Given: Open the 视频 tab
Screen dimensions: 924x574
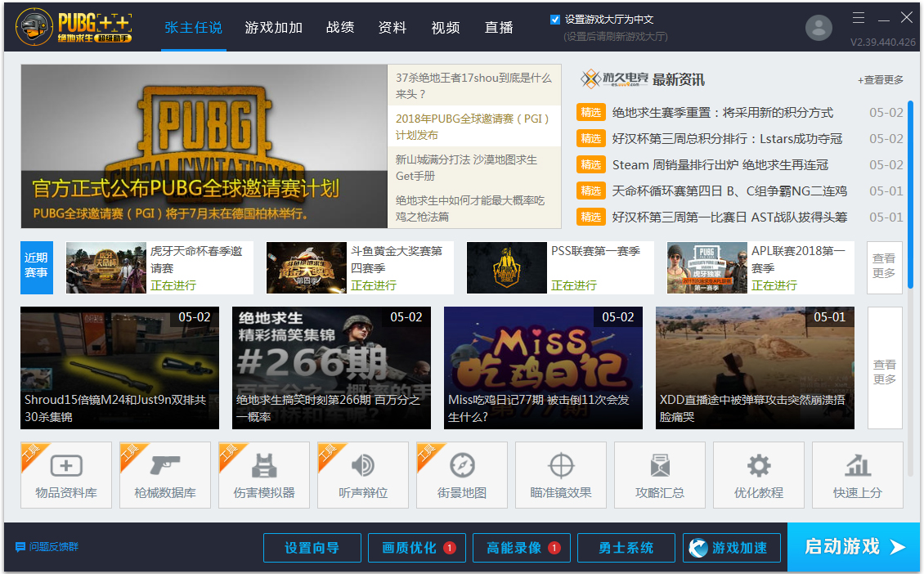Looking at the screenshot, I should click(446, 28).
